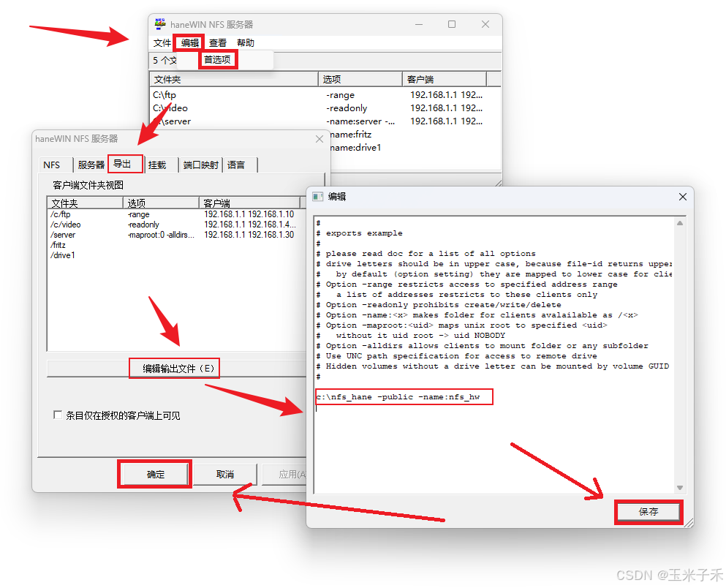Viewport: 726px width, 588px height.
Task: Open the 帮助 menu
Action: tap(246, 43)
